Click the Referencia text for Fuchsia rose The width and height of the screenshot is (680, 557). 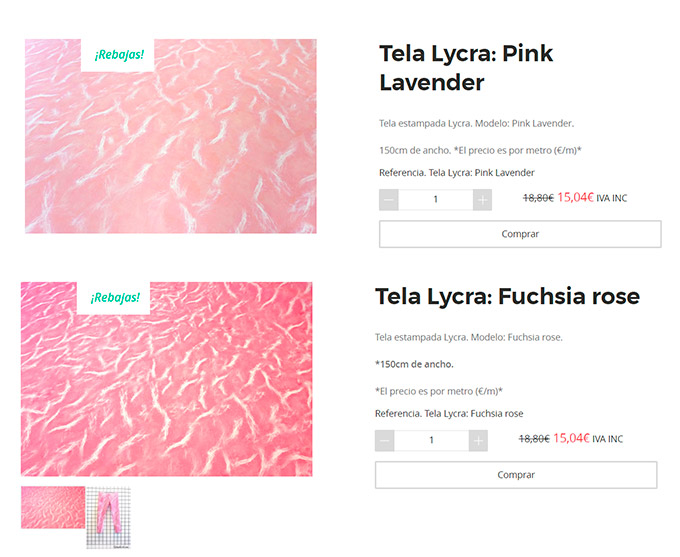point(449,414)
